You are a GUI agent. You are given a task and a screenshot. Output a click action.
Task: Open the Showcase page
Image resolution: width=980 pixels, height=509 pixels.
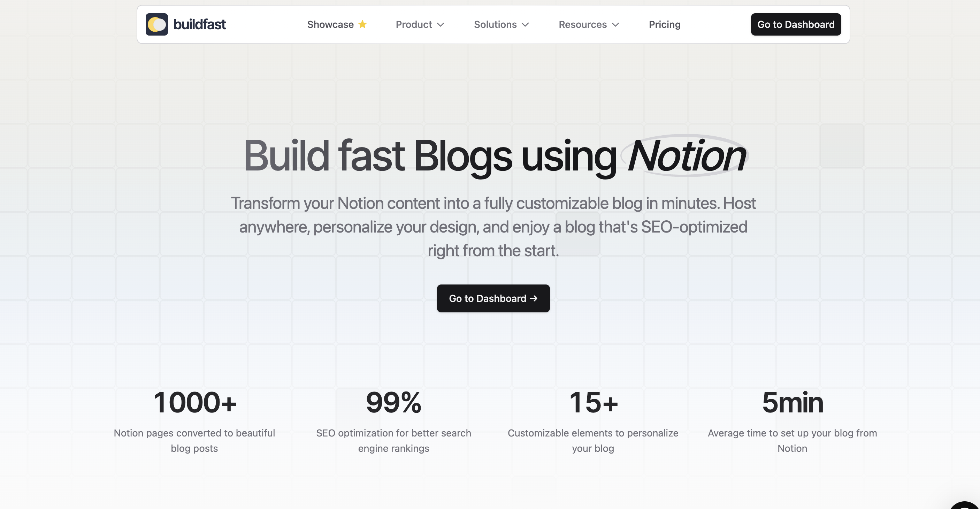click(337, 24)
